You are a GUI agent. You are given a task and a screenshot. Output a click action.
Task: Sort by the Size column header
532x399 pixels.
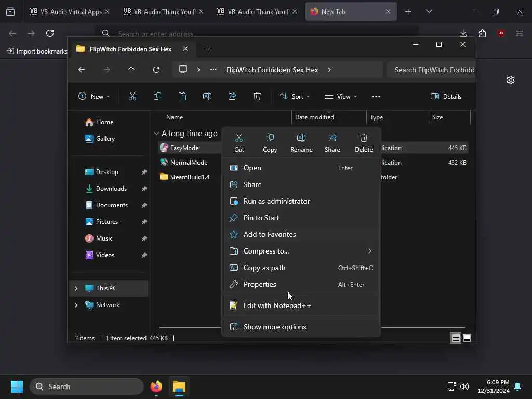(x=437, y=117)
